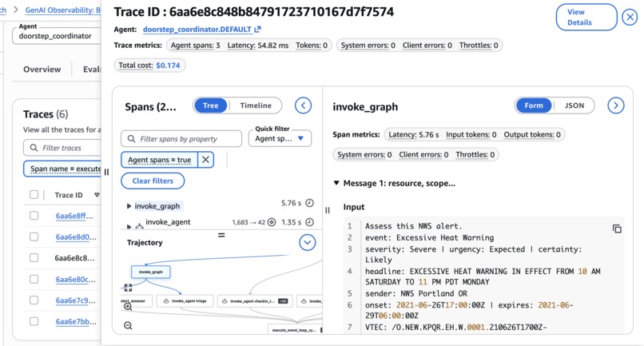Screen dimensions: 644x346
Task: Go to next span with right chevron
Action: coord(616,105)
